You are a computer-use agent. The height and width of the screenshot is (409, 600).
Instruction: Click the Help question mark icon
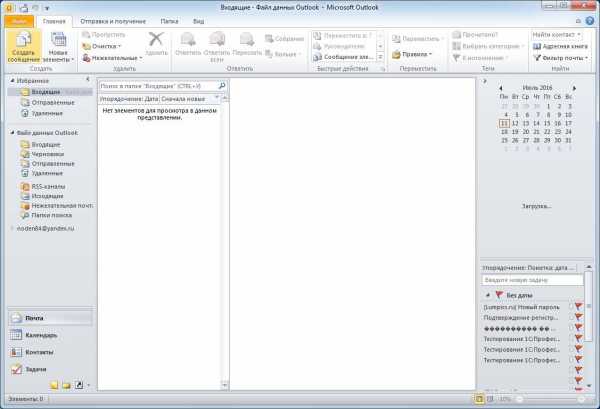(590, 21)
